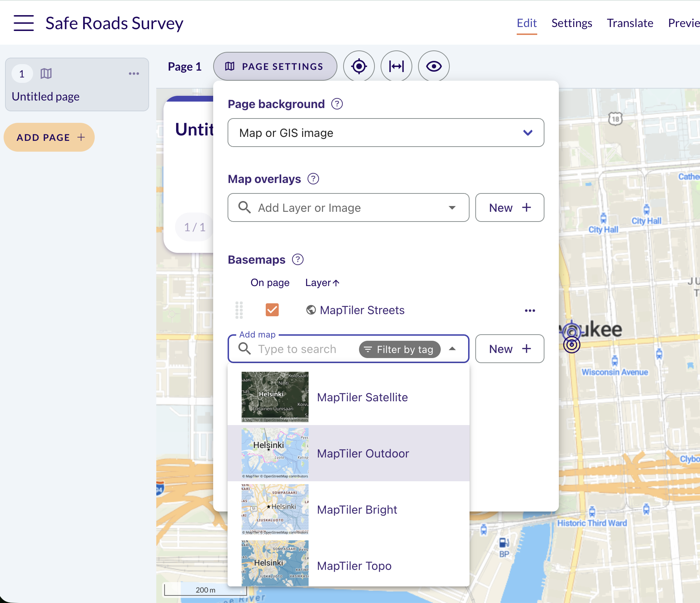Click the search icon in Add map field
700x603 pixels.
pyautogui.click(x=245, y=348)
